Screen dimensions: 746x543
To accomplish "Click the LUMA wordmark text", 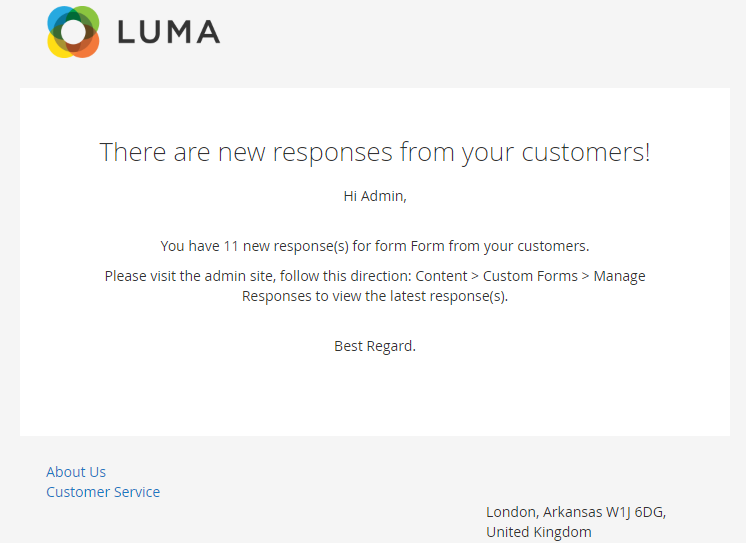I will pyautogui.click(x=168, y=32).
